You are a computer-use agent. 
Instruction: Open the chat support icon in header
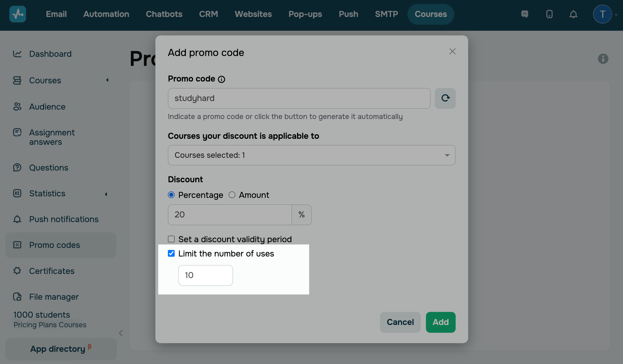[524, 14]
